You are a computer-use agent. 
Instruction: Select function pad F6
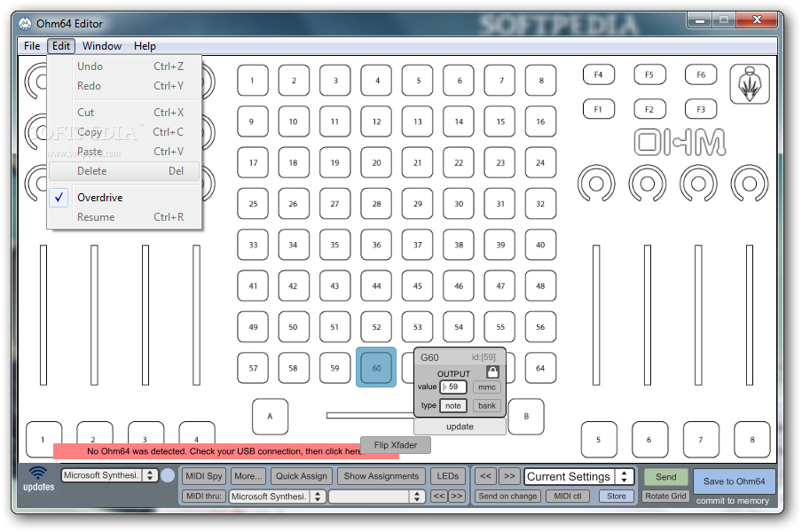pos(701,74)
